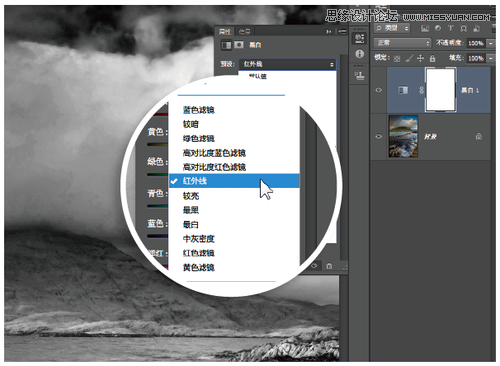
Task: Click the lock icon on 背景 layer
Action: click(x=479, y=136)
